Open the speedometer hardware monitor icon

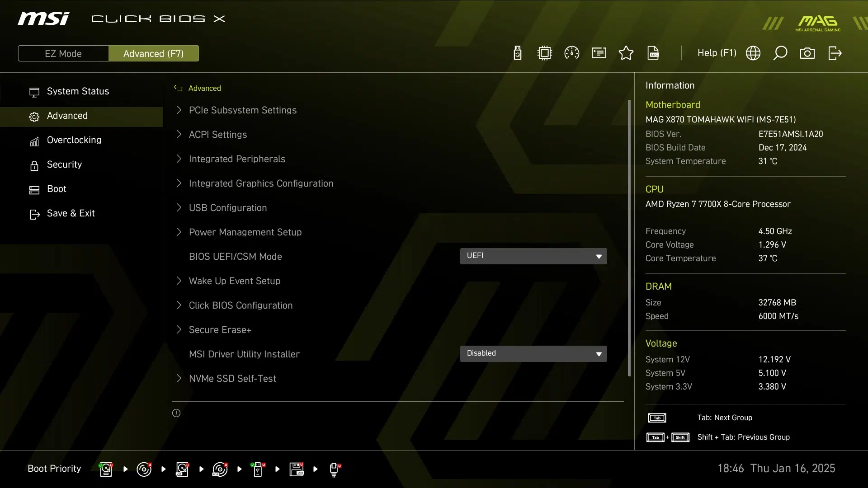[572, 53]
